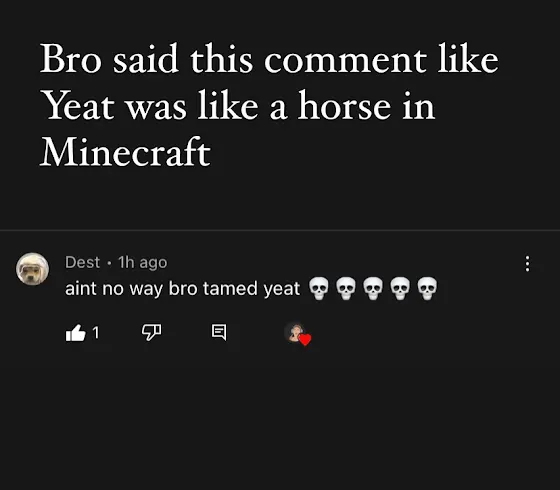Click the word yeat in Dest's comment
560x490 pixels.
(x=282, y=289)
